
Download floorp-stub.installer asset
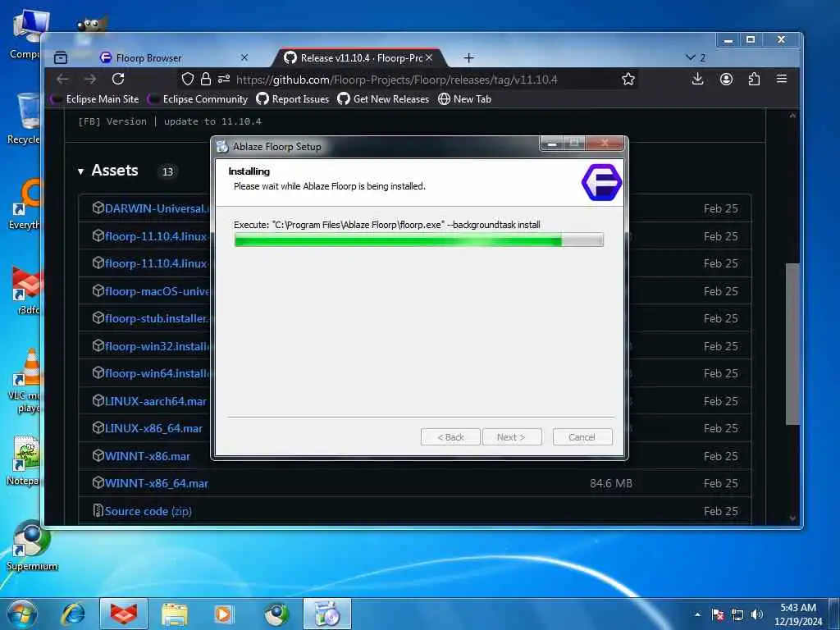coord(155,319)
